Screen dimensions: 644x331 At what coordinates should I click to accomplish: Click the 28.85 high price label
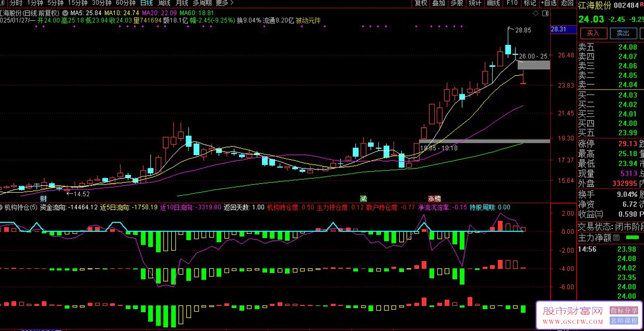click(x=523, y=31)
